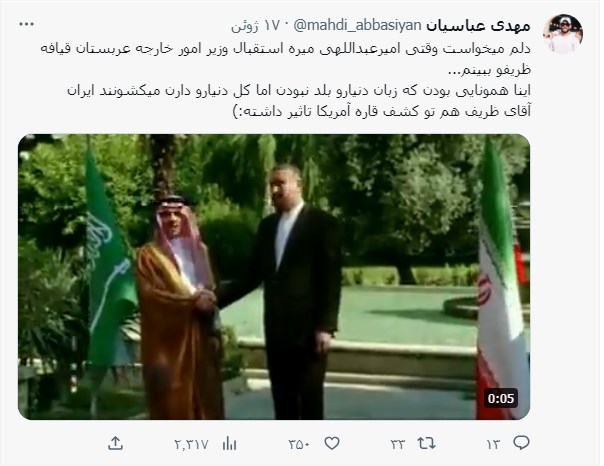Open the @mahdi_abbasiyan handle link
The width and height of the screenshot is (604, 466).
pos(357,25)
